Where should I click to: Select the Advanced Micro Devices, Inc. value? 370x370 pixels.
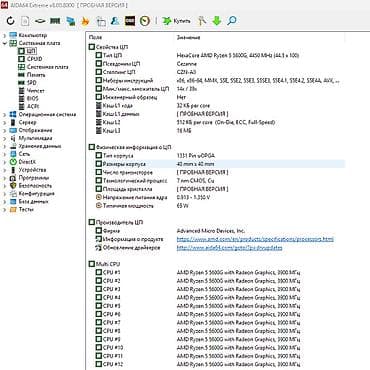[x=211, y=231]
